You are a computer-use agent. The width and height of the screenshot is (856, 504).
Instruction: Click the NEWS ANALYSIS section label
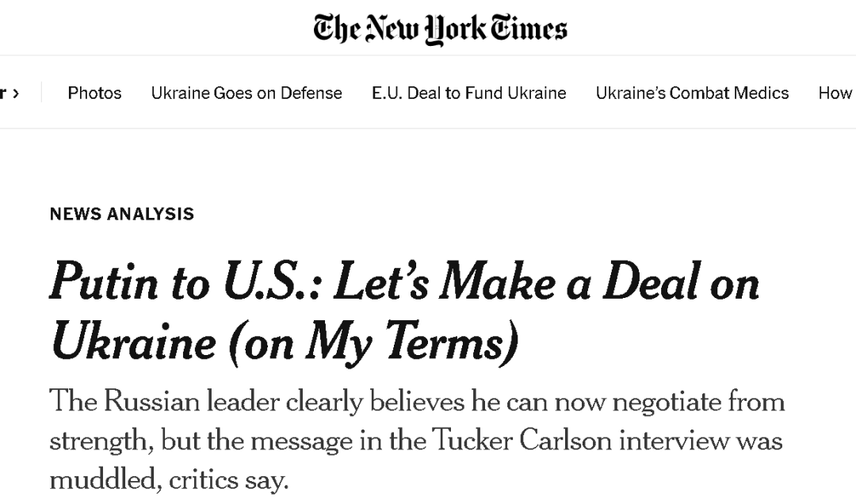(122, 213)
